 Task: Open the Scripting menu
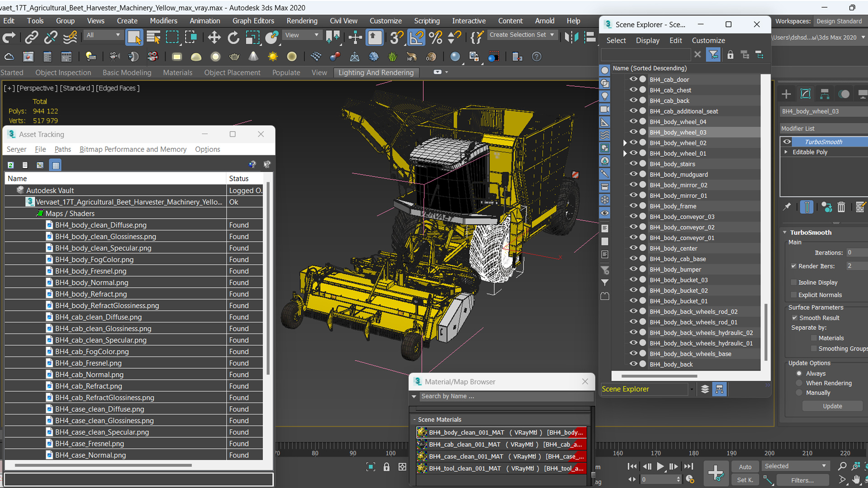click(427, 21)
